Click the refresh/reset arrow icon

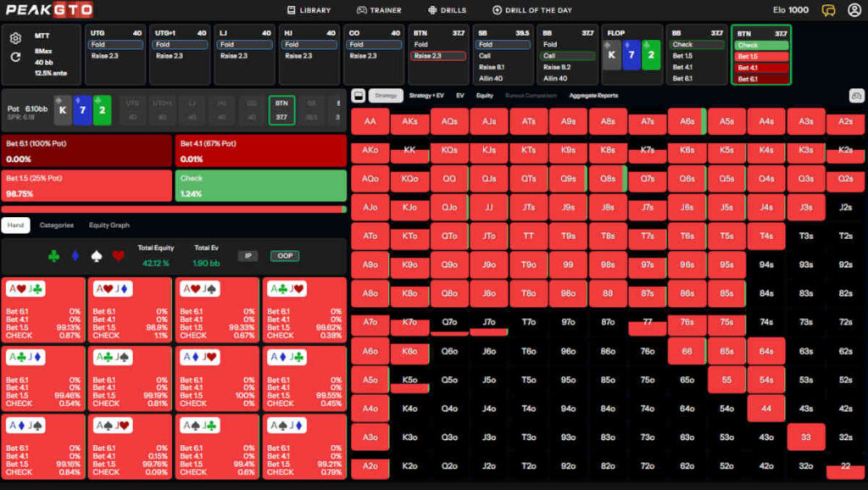coord(15,57)
